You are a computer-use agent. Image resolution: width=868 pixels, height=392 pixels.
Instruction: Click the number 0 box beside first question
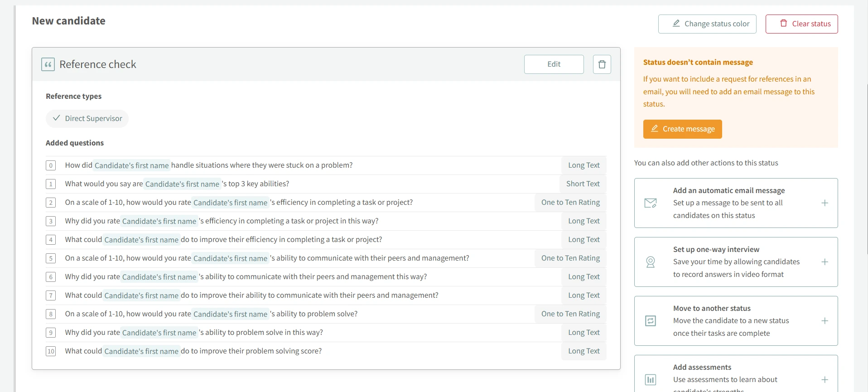(x=51, y=165)
